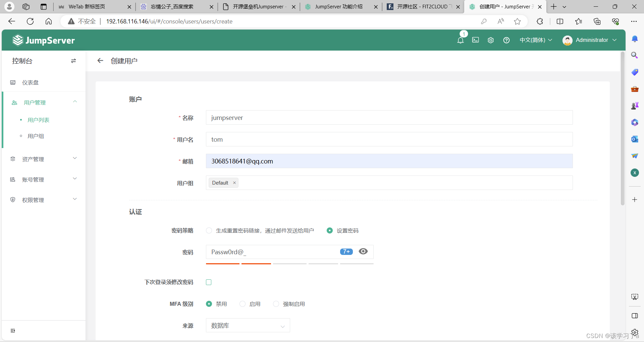Open Edge sidebar search icon
The width and height of the screenshot is (644, 342).
coord(635,55)
